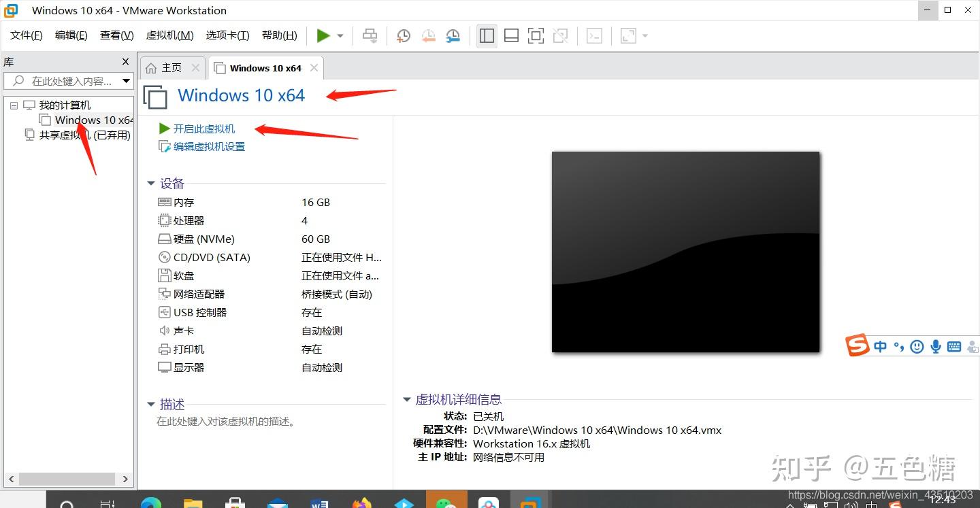Activate Sogou voice input microphone
The image size is (980, 508).
936,346
